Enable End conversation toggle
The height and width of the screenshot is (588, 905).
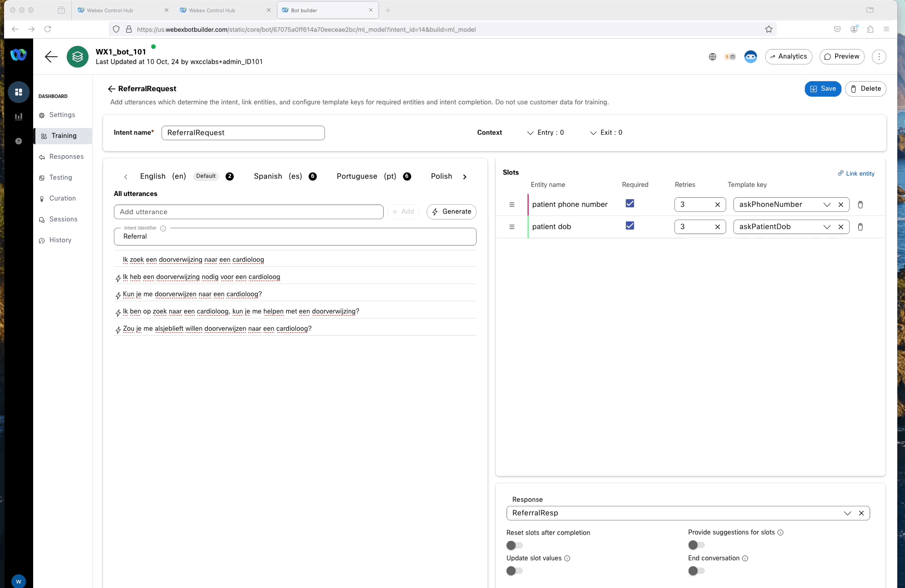[x=696, y=571]
